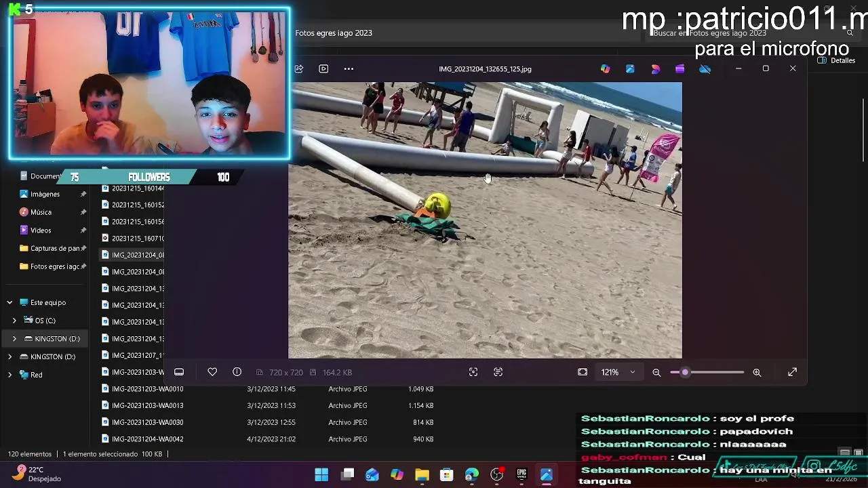This screenshot has width=868, height=488.
Task: Click the OneDrive cloud status icon
Action: click(x=705, y=68)
